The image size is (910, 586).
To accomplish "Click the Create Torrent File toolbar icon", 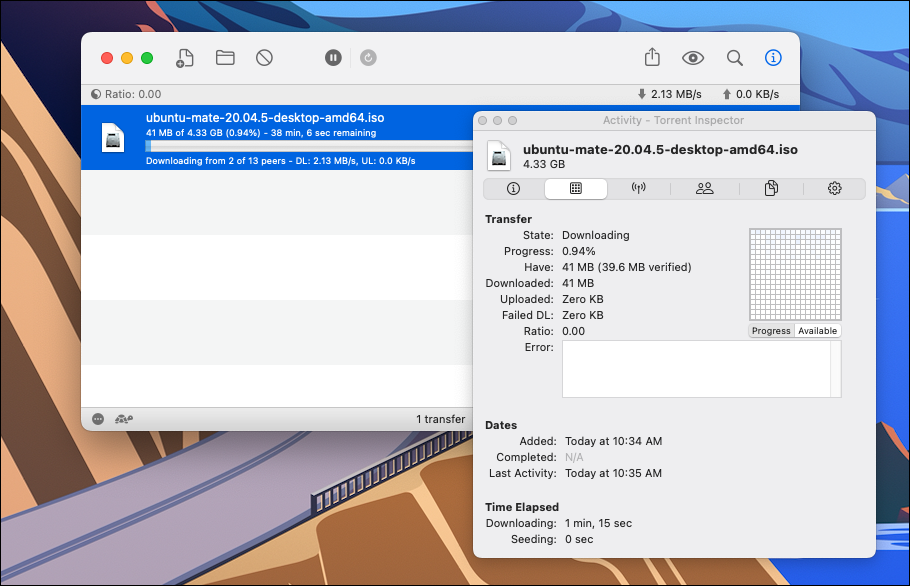I will [x=184, y=58].
